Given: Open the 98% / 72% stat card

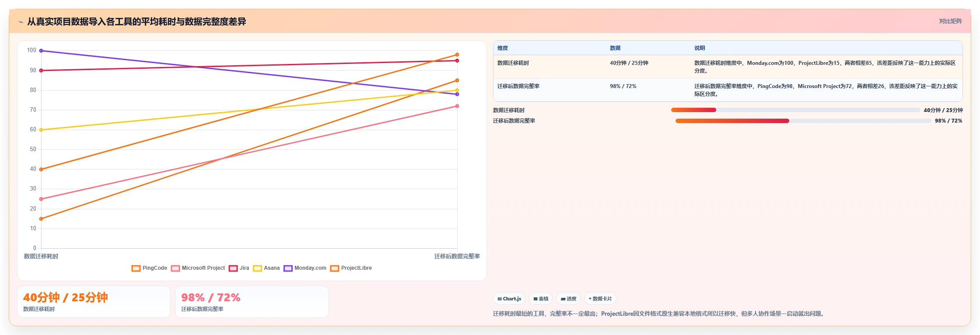Looking at the screenshot, I should [x=252, y=302].
